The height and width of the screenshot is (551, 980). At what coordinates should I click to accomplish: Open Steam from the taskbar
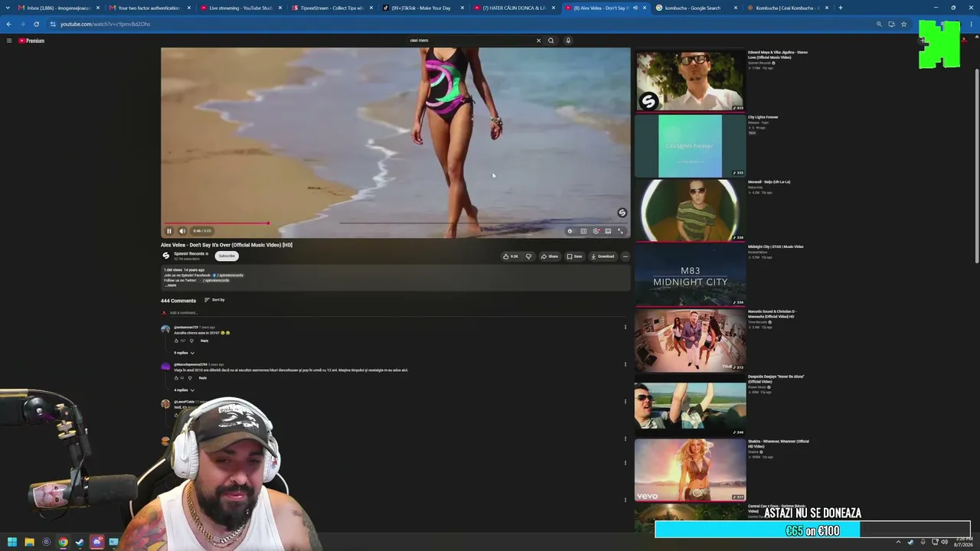point(80,543)
